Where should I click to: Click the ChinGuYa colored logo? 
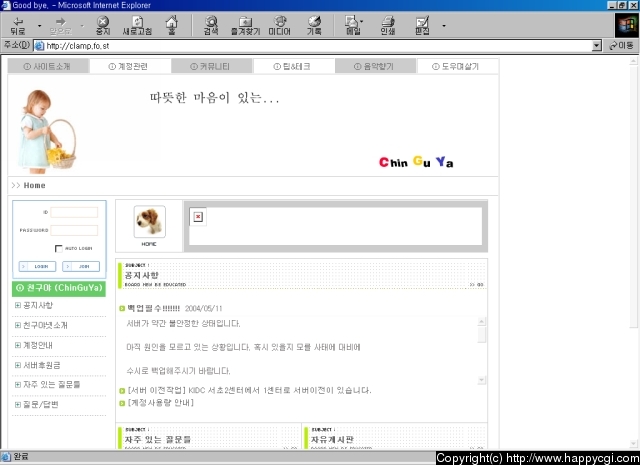click(x=416, y=162)
